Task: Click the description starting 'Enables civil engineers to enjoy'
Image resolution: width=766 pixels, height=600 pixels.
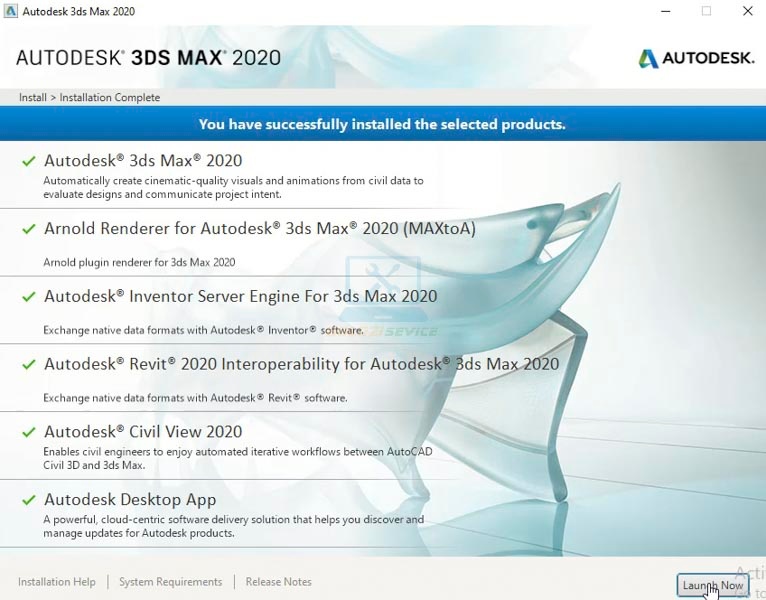Action: [238, 458]
